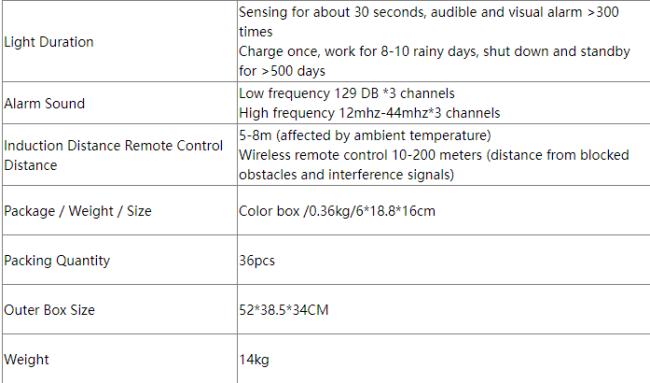Click the 'for >500 days' text
This screenshot has height=383, width=650.
[282, 71]
